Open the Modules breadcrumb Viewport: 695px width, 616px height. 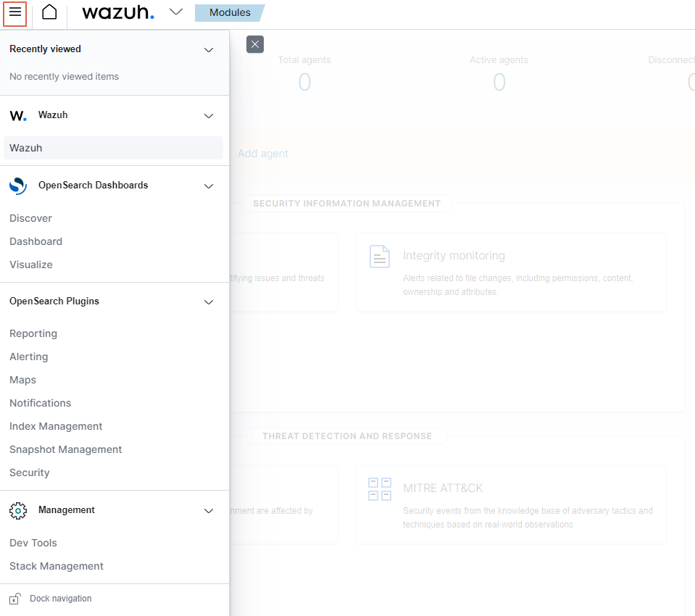(x=230, y=12)
